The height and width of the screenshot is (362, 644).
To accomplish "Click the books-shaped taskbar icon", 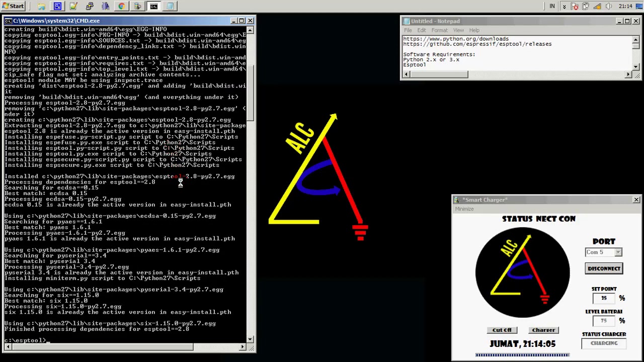I will (x=106, y=6).
